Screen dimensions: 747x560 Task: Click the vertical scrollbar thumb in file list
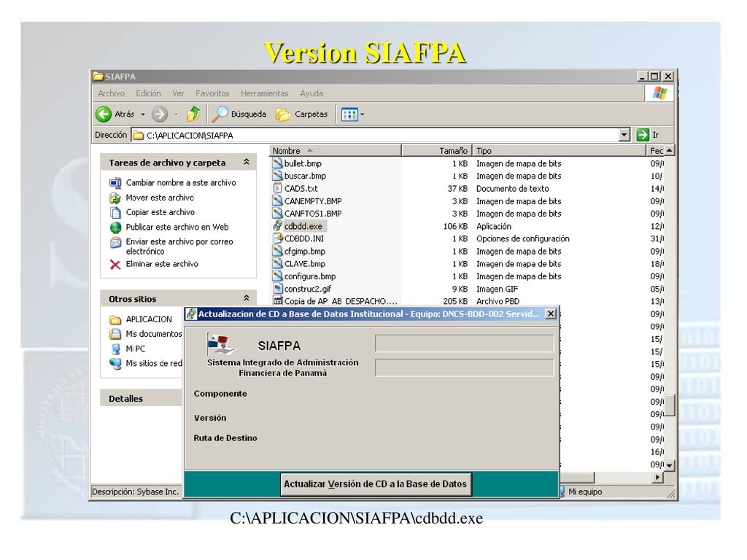670,405
